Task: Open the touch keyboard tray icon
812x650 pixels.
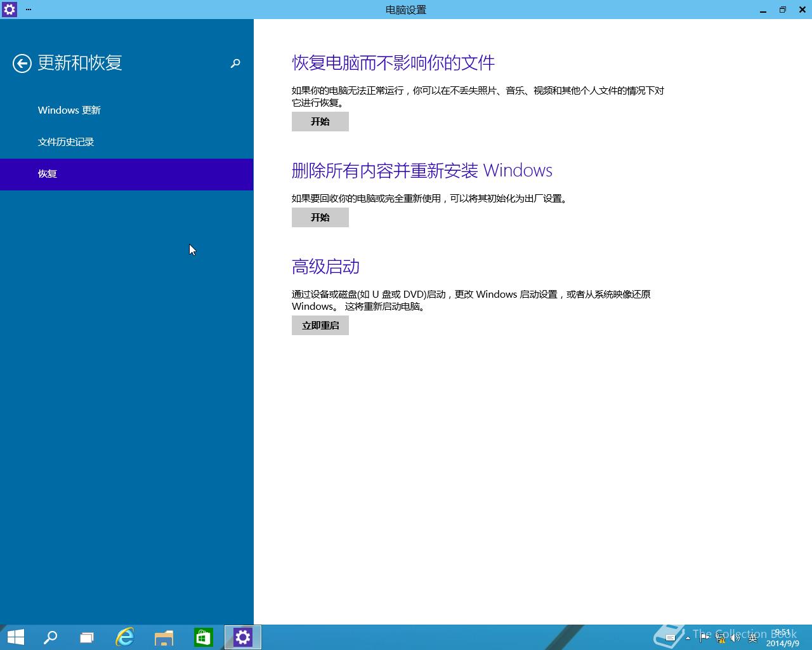Action: click(671, 638)
